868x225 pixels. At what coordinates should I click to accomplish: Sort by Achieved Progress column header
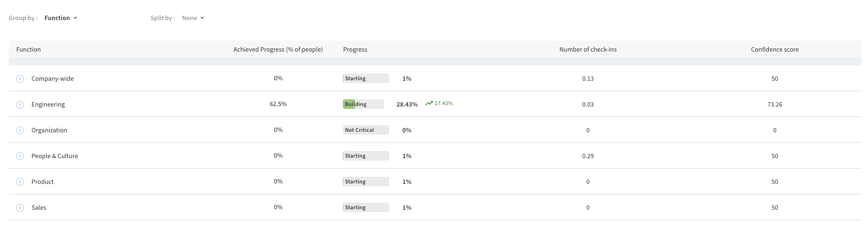click(278, 50)
